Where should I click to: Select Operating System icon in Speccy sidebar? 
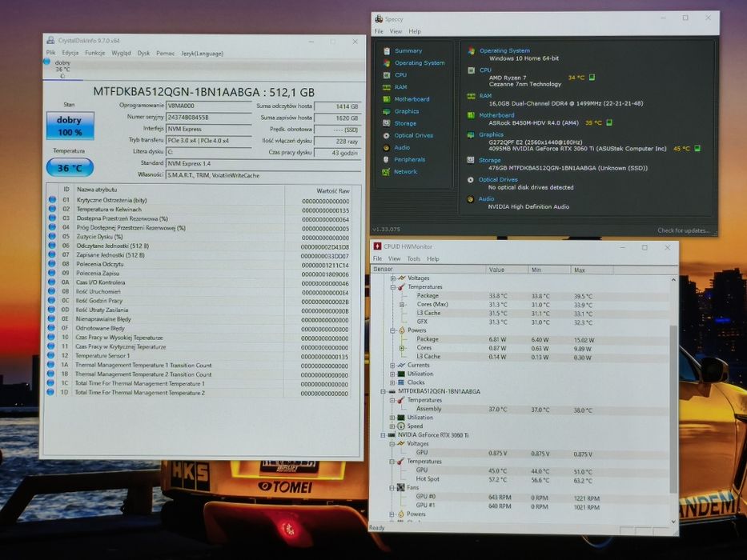click(x=387, y=63)
